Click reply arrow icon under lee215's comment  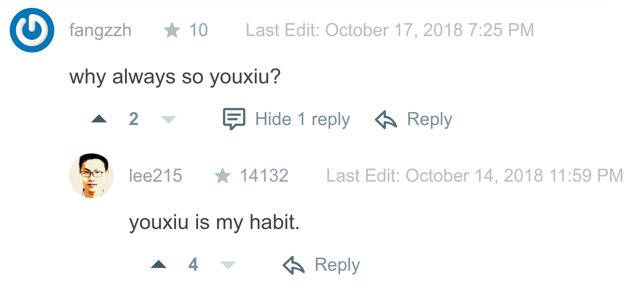click(x=294, y=265)
